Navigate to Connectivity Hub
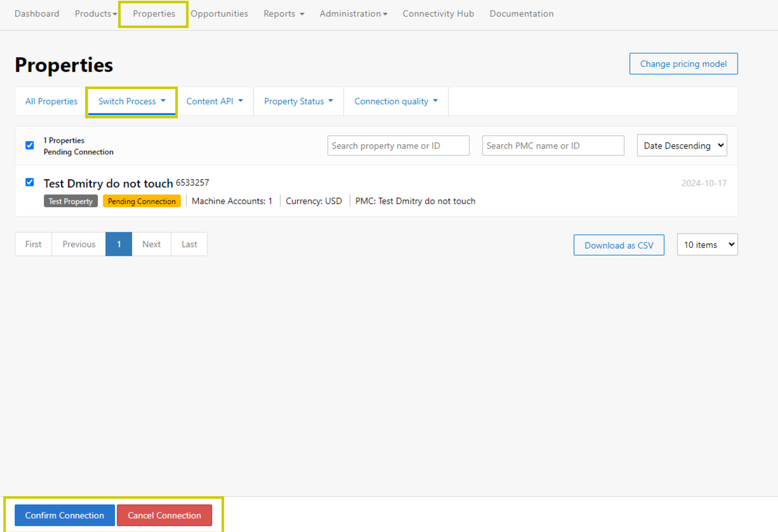 tap(438, 14)
